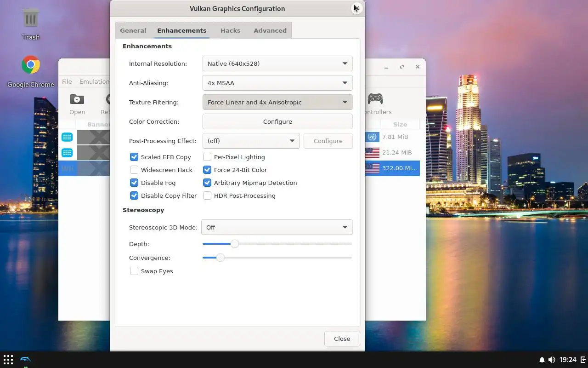Click the US flag next to 21.24 MiB
The image size is (588, 368).
(373, 153)
